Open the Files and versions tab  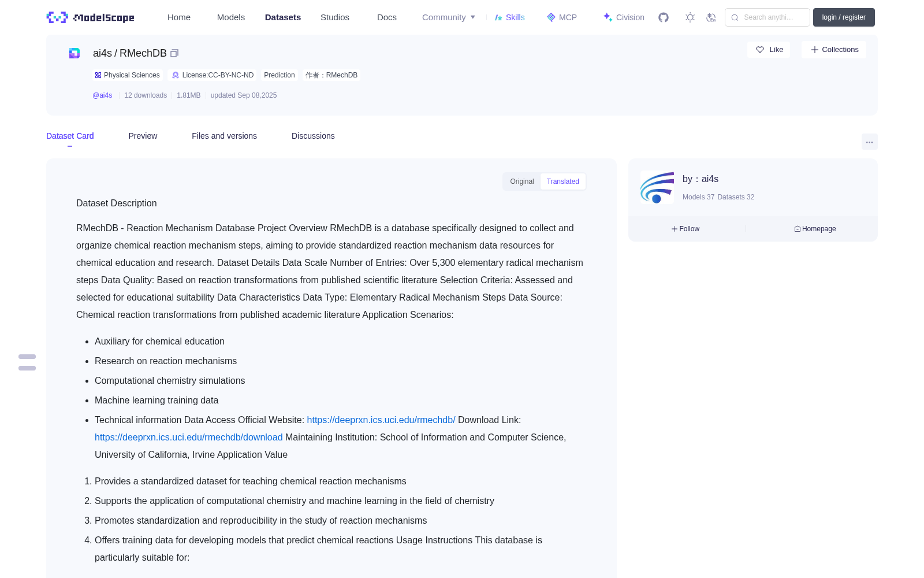click(224, 136)
